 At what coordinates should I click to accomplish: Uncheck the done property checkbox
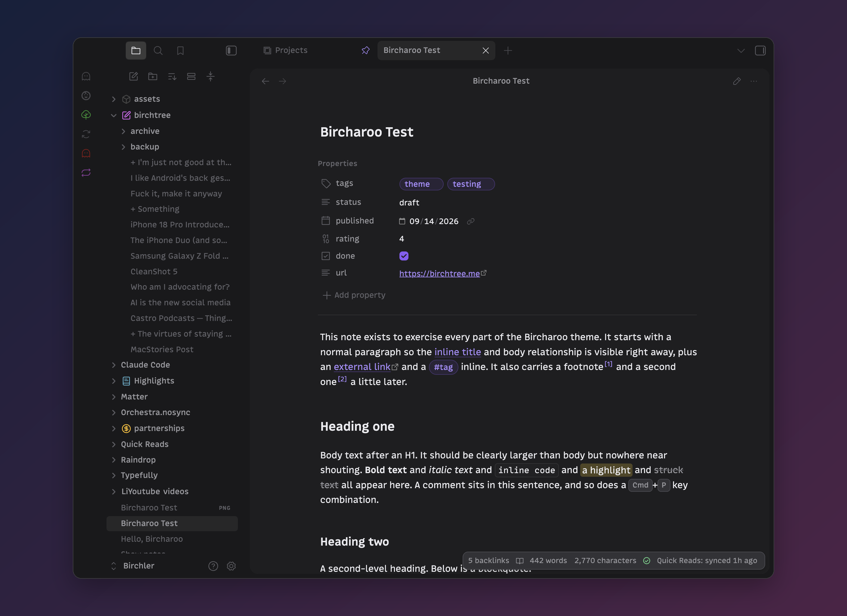[404, 256]
